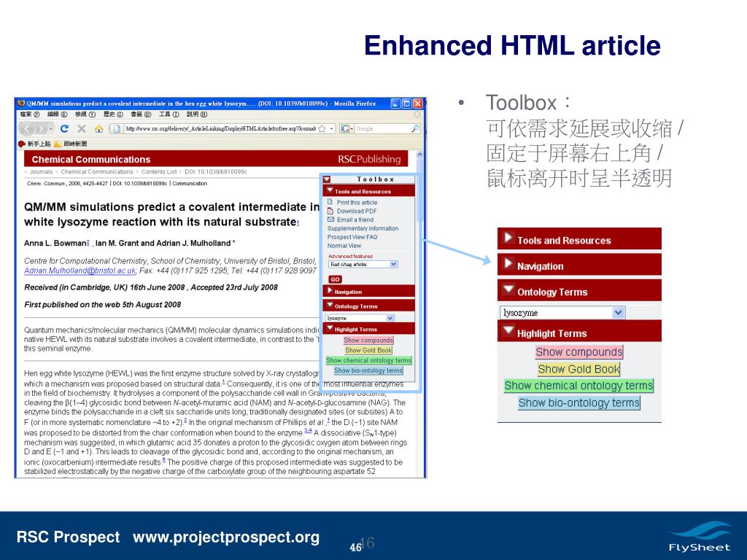747x560 pixels.
Task: Go to the Firefox home page icon
Action: 98,128
